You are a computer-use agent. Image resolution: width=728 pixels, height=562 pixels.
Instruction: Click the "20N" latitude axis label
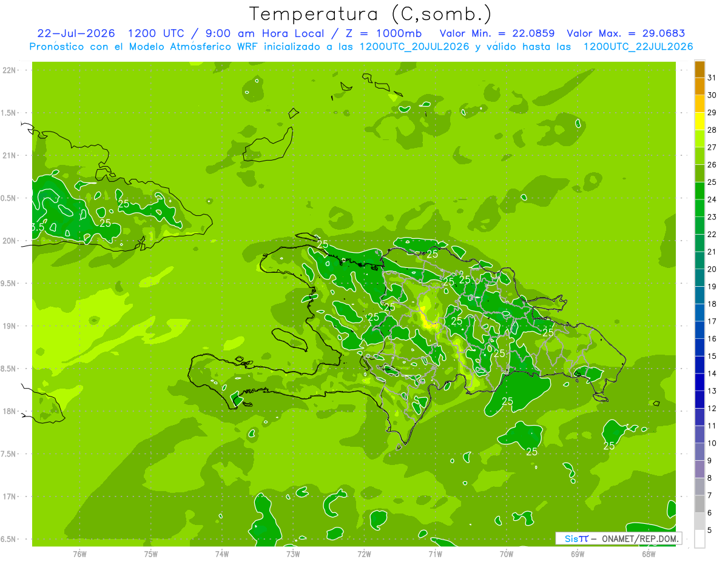coord(9,241)
